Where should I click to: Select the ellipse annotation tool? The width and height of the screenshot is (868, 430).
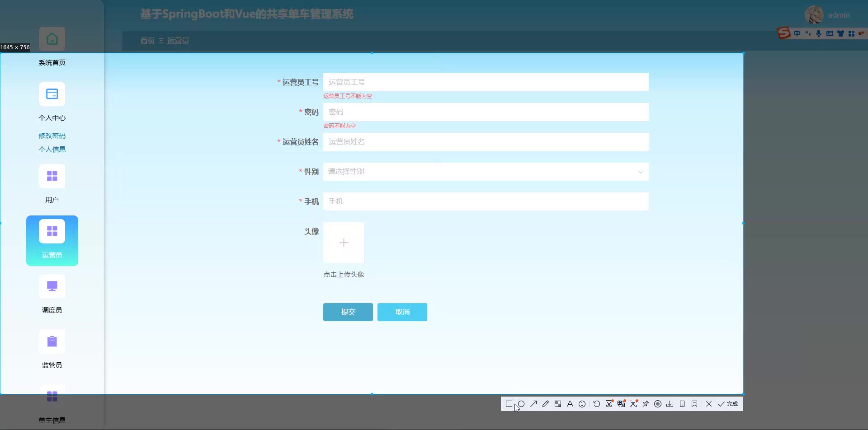[x=521, y=404]
